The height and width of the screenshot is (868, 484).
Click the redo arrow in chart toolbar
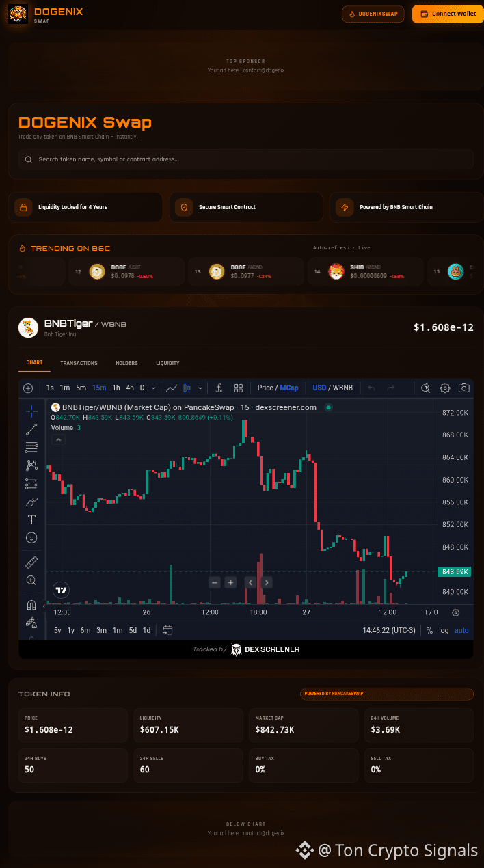[x=391, y=388]
